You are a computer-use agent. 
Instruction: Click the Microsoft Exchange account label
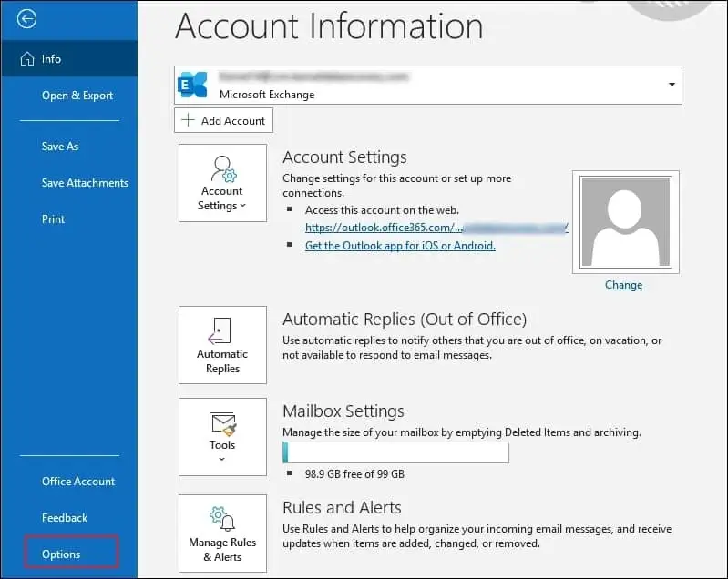(x=267, y=95)
